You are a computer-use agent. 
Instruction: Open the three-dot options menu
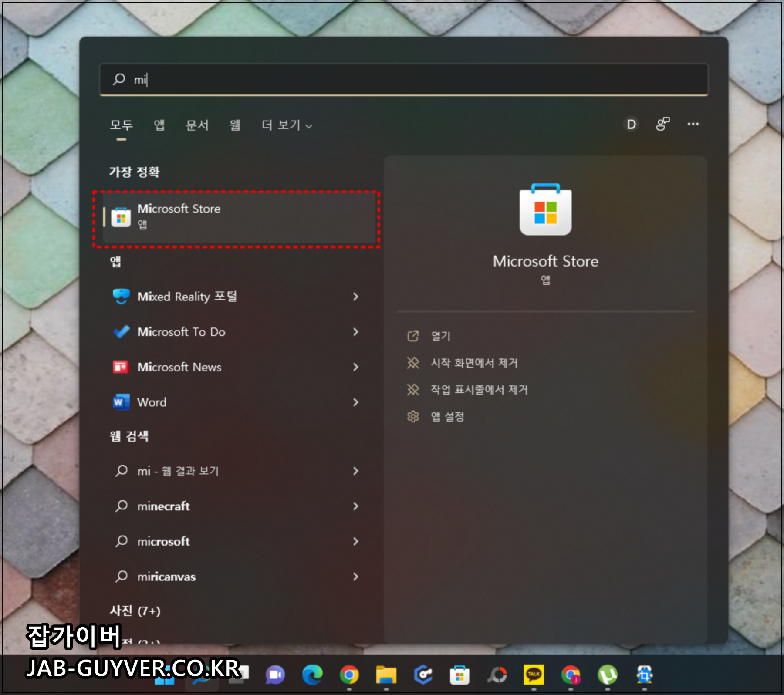693,124
